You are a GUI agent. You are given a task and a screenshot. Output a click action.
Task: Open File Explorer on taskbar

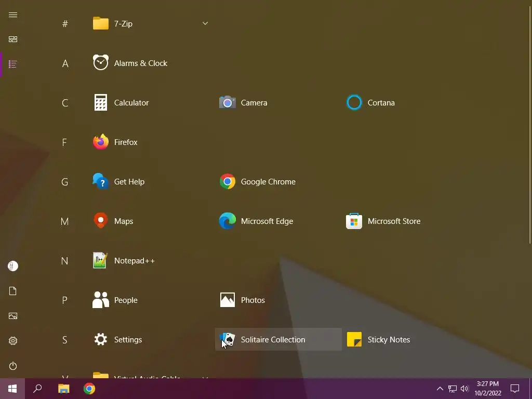tap(63, 389)
